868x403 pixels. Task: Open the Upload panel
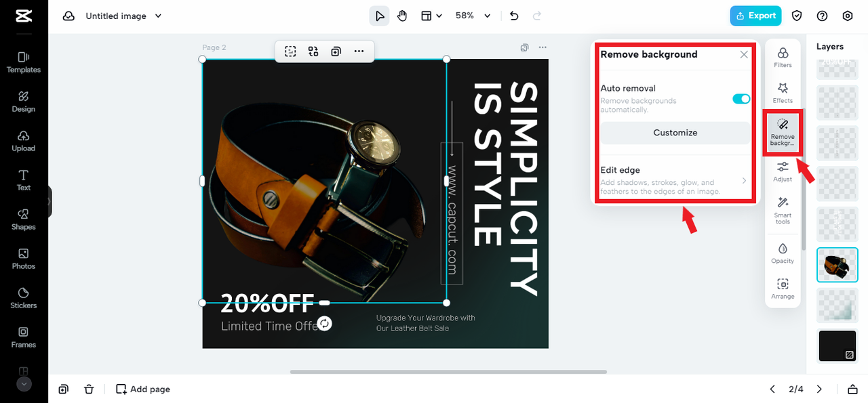click(24, 141)
